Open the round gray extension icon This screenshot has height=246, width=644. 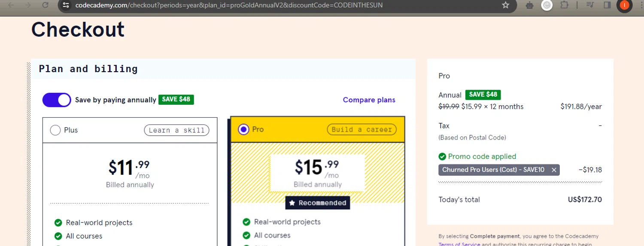point(547,5)
